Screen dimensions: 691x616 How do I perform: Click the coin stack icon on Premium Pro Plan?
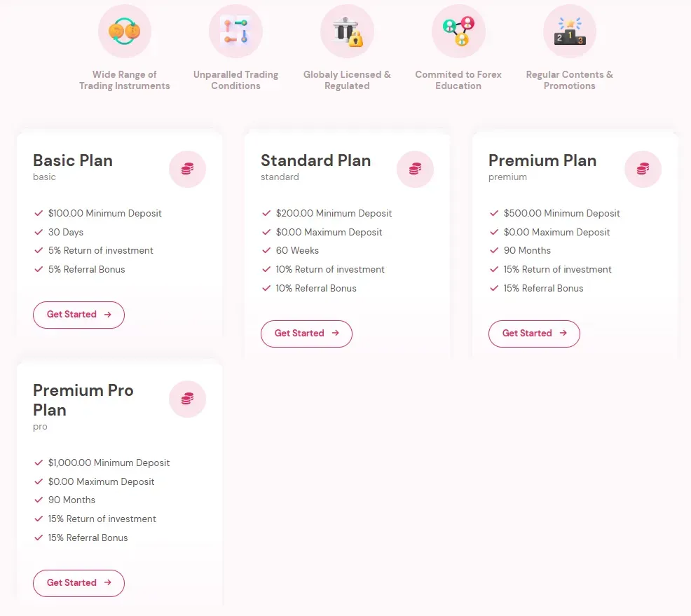click(187, 399)
